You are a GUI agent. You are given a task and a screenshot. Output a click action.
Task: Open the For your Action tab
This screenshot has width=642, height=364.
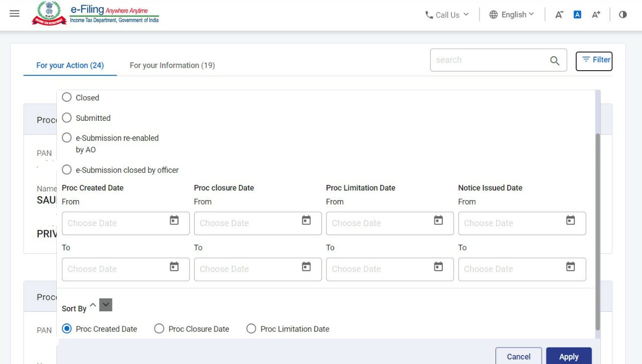pyautogui.click(x=70, y=65)
